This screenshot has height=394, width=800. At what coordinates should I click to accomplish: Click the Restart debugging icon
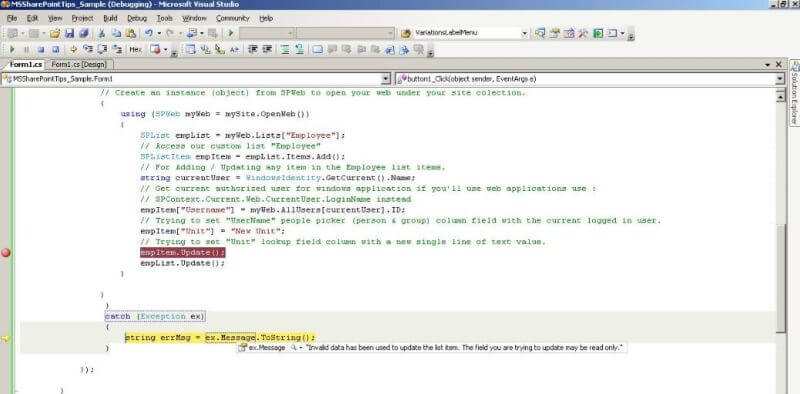56,50
